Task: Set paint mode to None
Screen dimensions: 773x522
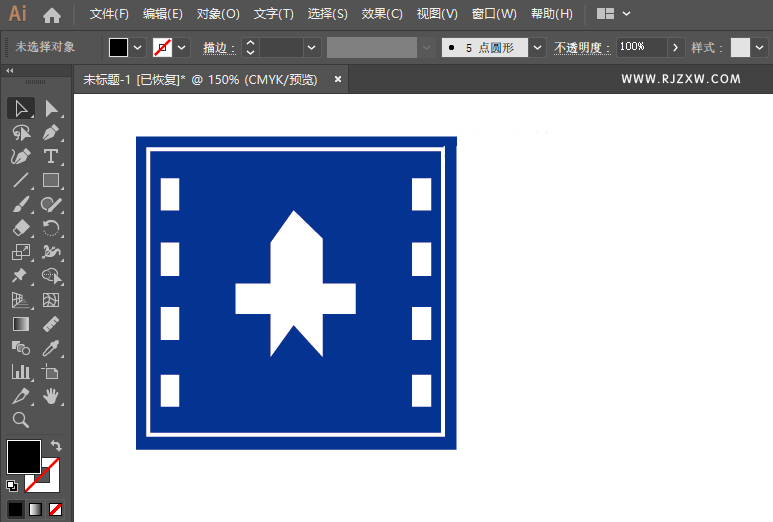Action: coord(56,509)
